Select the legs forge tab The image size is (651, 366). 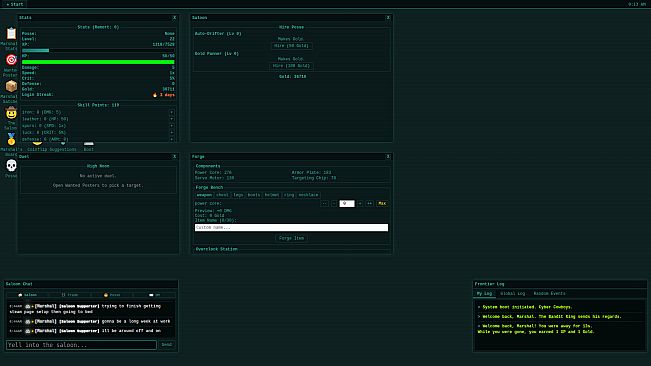238,195
